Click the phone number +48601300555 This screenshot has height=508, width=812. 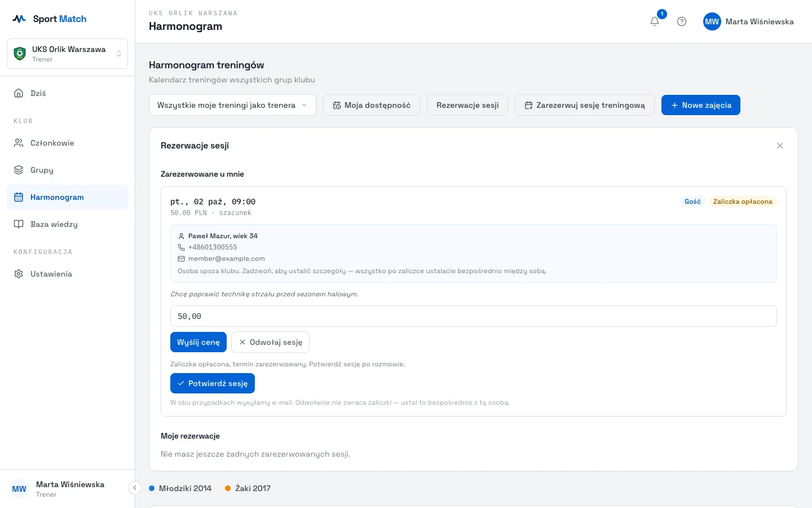click(213, 247)
